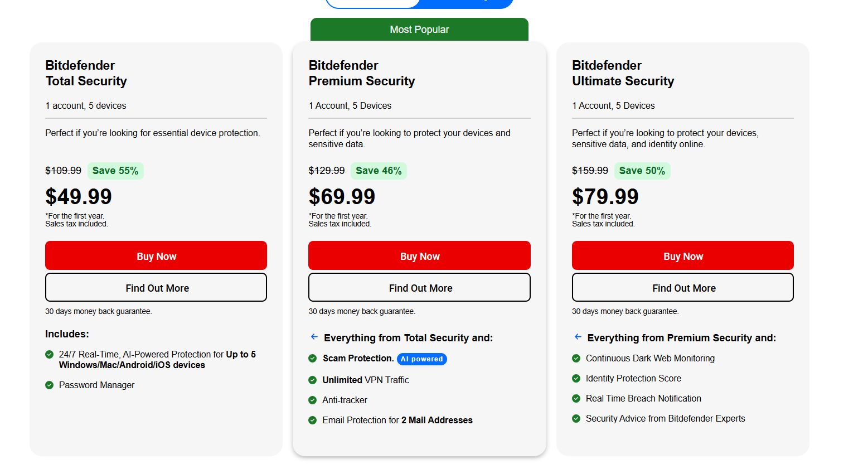Open Find Out More for Total Security
The image size is (868, 464).
click(x=156, y=288)
